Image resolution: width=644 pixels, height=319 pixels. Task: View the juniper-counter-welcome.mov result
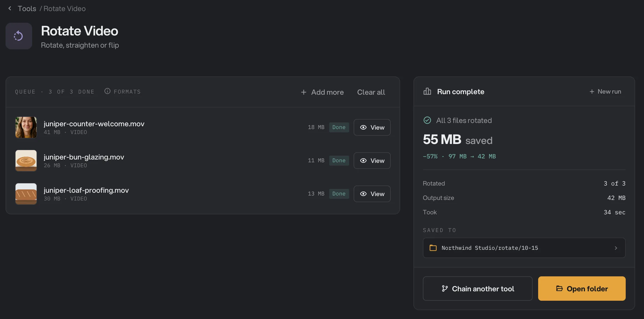[x=372, y=127]
